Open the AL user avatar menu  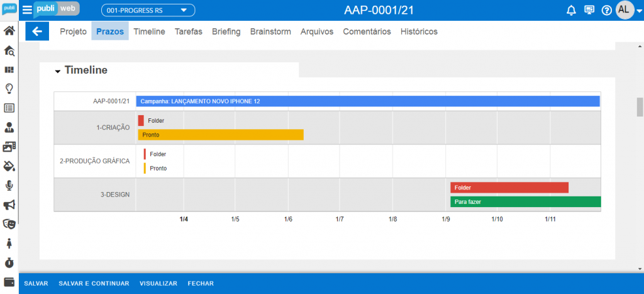[x=625, y=10]
